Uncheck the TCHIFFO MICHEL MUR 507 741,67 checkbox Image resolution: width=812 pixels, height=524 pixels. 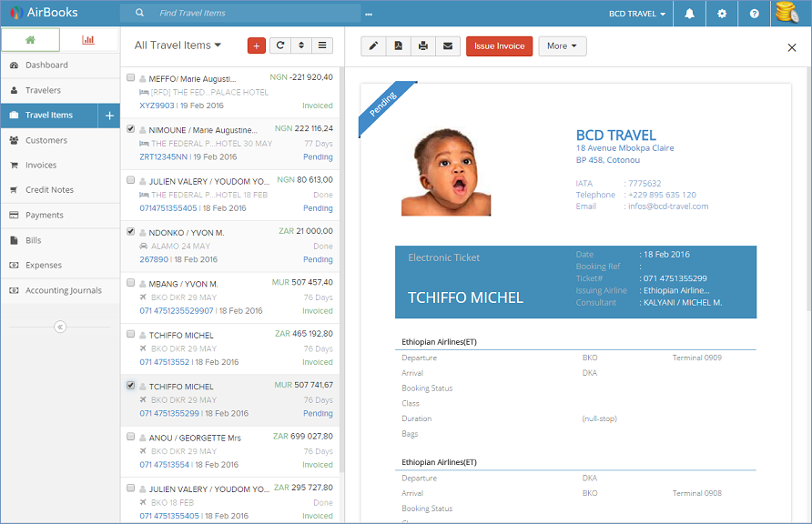click(x=130, y=386)
